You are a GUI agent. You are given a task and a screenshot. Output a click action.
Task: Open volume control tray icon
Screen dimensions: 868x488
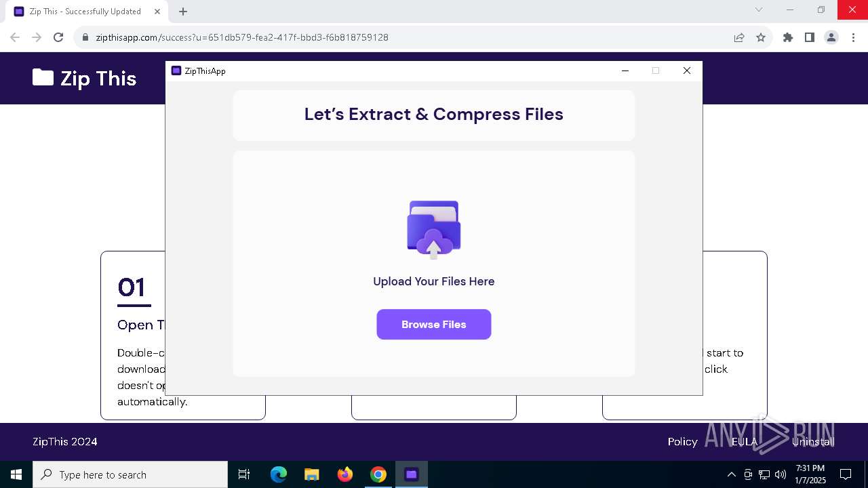[781, 474]
